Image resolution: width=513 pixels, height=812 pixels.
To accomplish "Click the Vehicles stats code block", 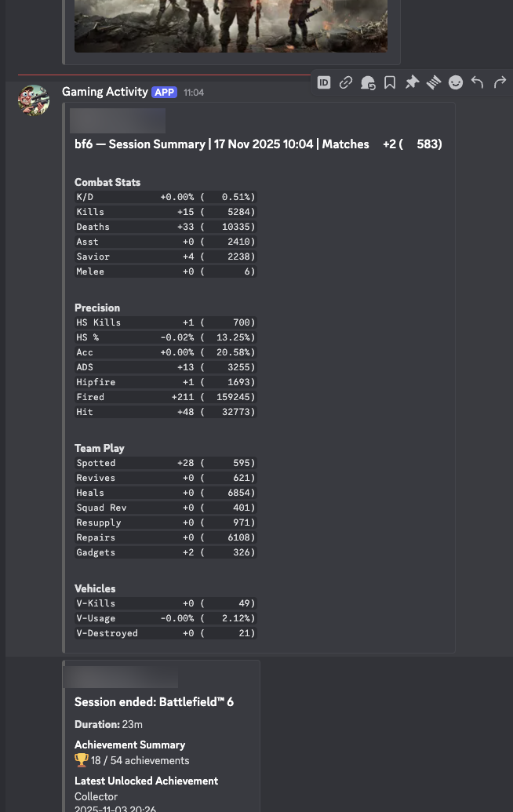I will (165, 618).
